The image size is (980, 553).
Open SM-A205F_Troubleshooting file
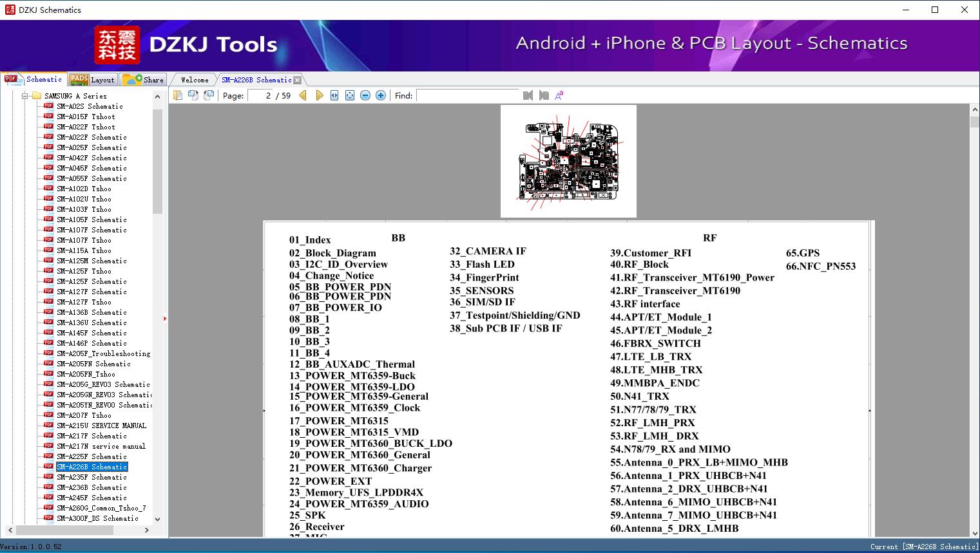click(103, 353)
